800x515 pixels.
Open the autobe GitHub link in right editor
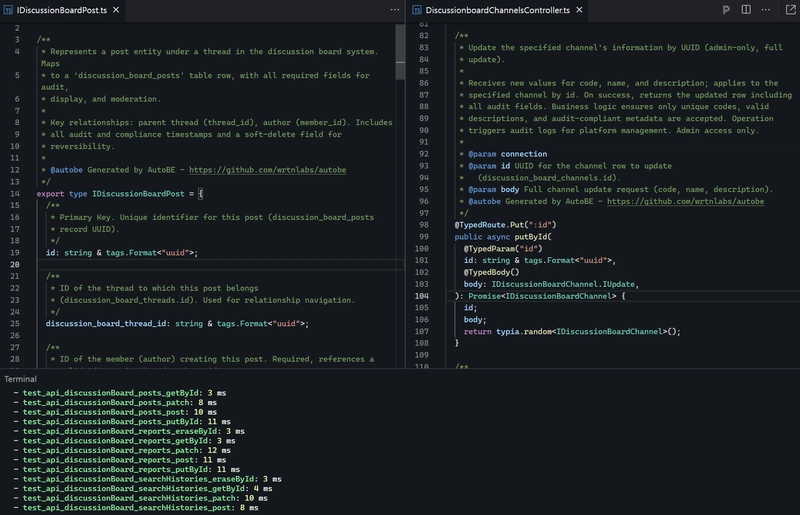tap(685, 201)
